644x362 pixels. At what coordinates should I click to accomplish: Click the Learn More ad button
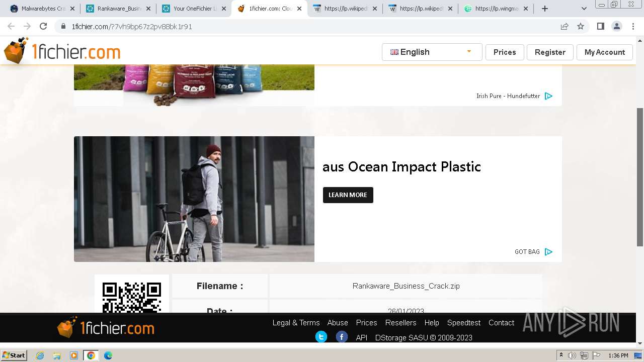(x=348, y=195)
